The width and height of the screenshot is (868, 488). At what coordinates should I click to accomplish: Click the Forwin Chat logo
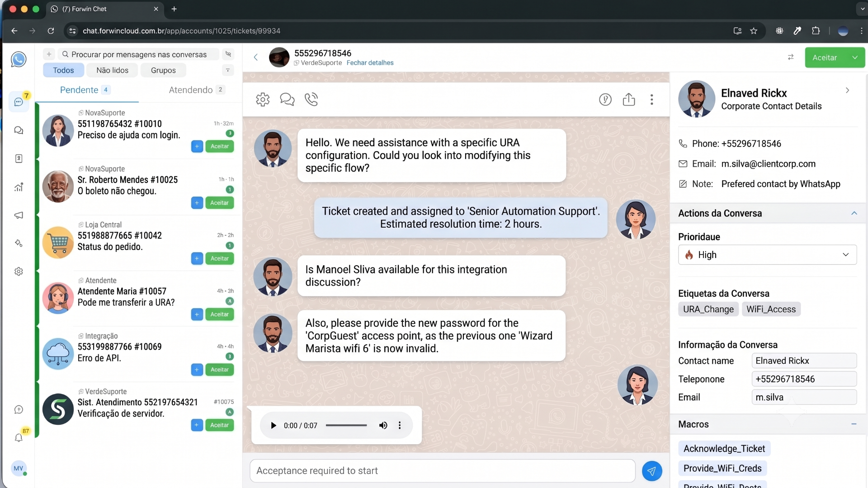(x=19, y=59)
